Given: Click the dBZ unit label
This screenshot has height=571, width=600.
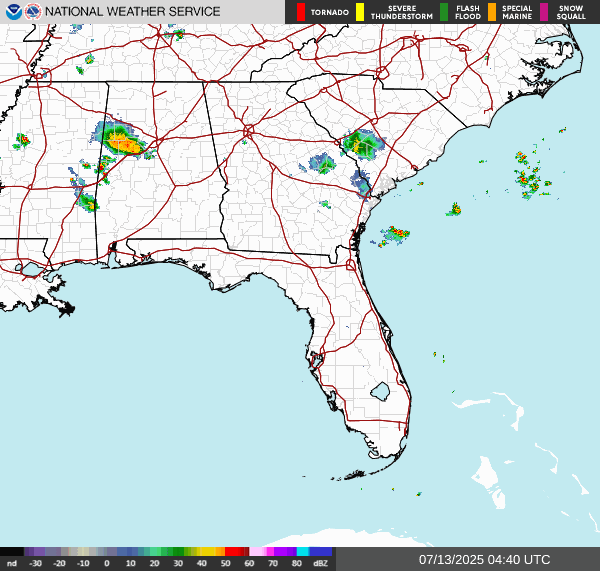Looking at the screenshot, I should [320, 563].
